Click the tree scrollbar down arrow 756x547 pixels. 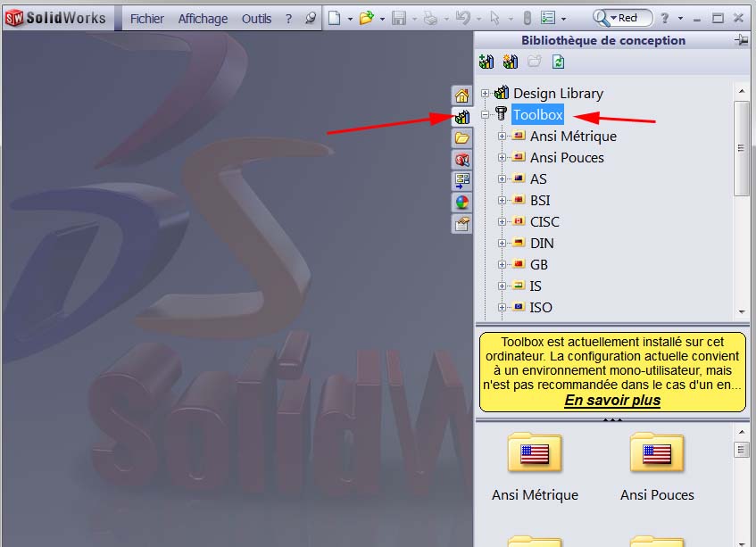coord(742,311)
